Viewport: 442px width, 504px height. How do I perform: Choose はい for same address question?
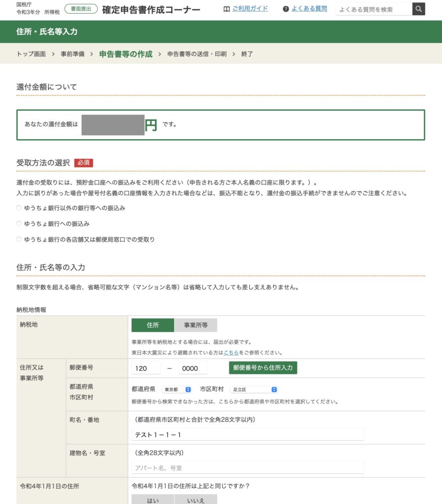[x=153, y=499]
